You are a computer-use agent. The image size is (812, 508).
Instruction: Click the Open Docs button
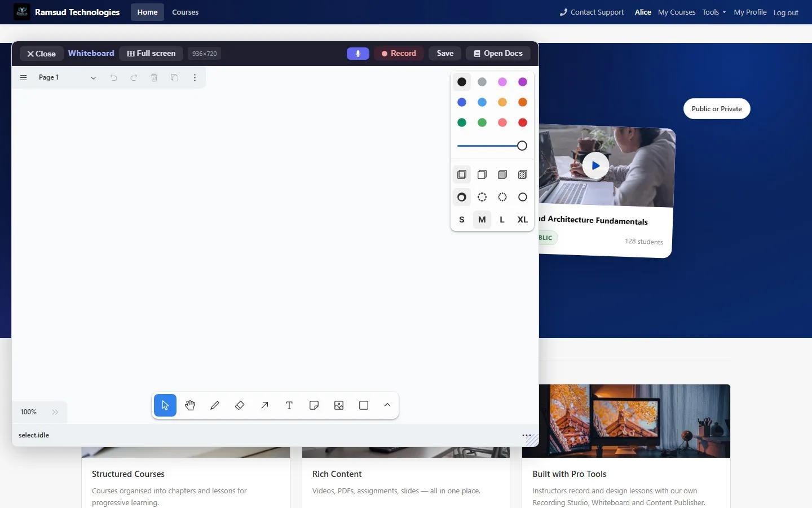tap(498, 54)
